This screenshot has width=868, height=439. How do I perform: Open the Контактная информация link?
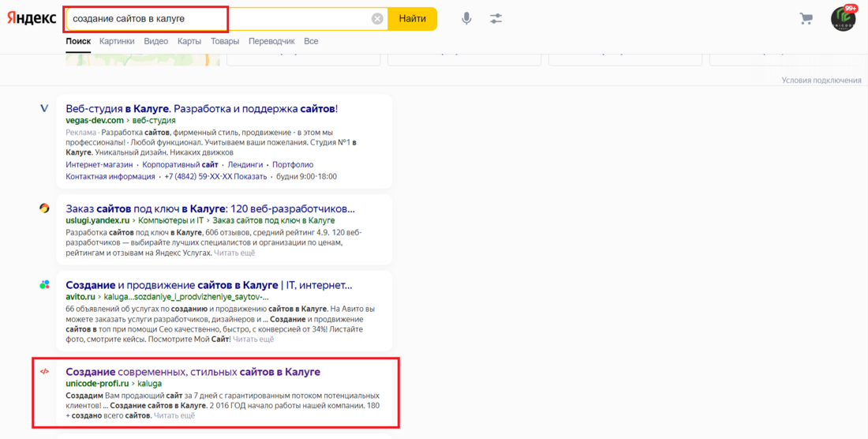pyautogui.click(x=110, y=177)
